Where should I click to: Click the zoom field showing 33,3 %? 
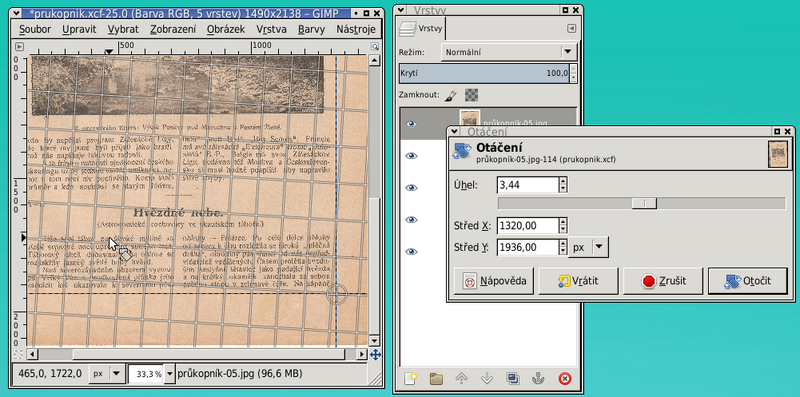[x=146, y=374]
